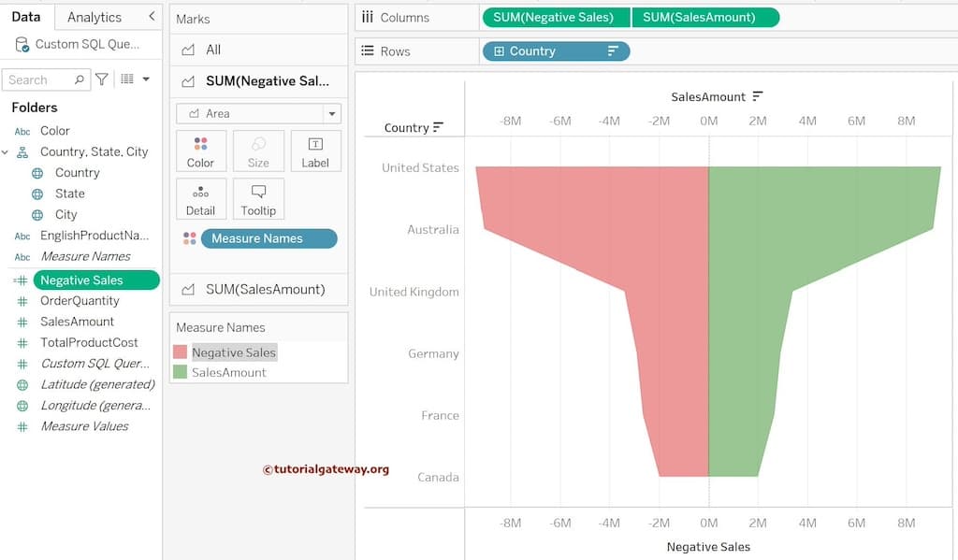The width and height of the screenshot is (958, 560).
Task: Switch to the Analytics tab
Action: [x=94, y=17]
